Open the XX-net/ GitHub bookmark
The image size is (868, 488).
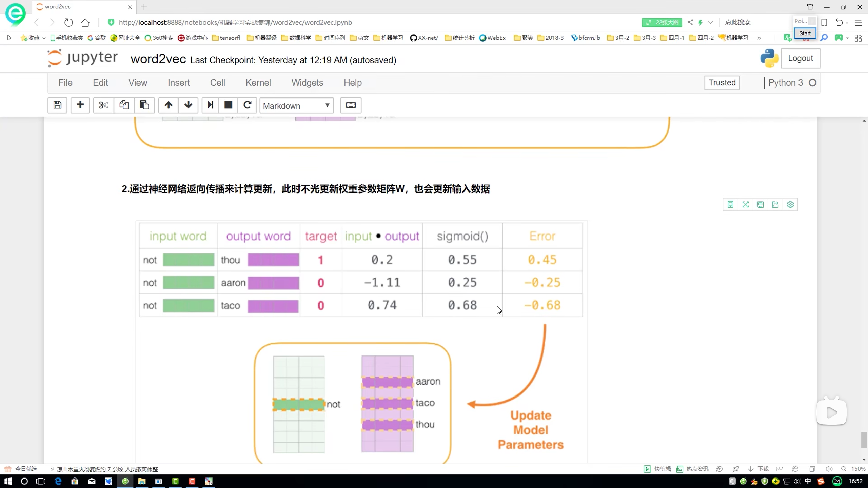pyautogui.click(x=424, y=38)
